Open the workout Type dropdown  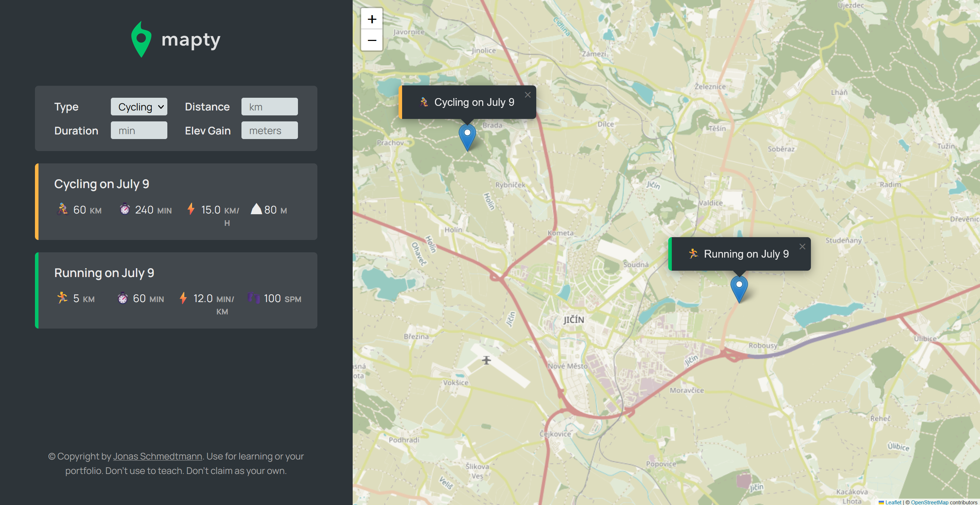pos(139,107)
